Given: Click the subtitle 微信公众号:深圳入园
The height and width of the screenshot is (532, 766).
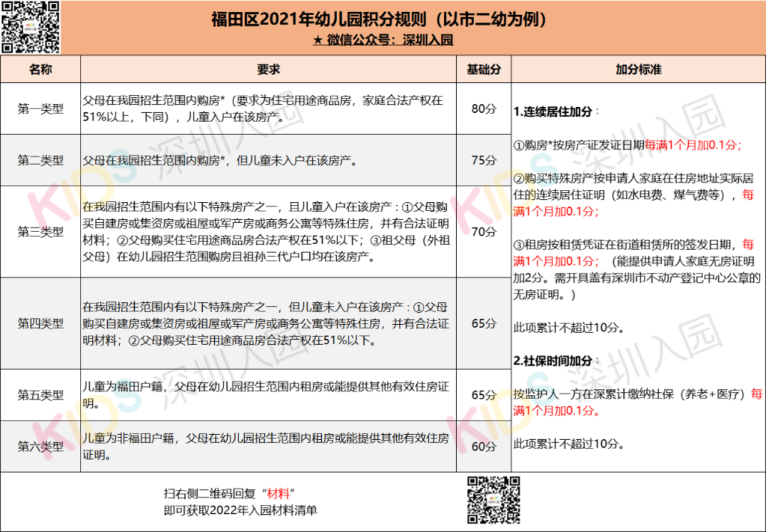Looking at the screenshot, I should point(383,40).
